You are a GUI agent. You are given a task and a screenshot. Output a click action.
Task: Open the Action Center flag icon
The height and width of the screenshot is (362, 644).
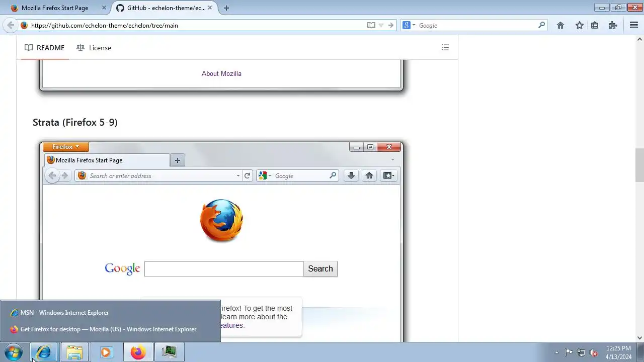(569, 353)
